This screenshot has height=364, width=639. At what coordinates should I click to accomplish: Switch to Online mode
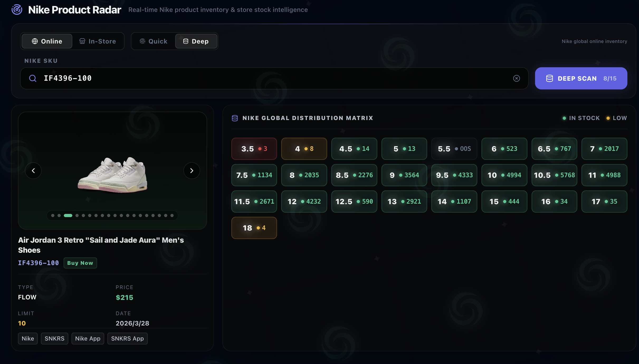pyautogui.click(x=47, y=41)
